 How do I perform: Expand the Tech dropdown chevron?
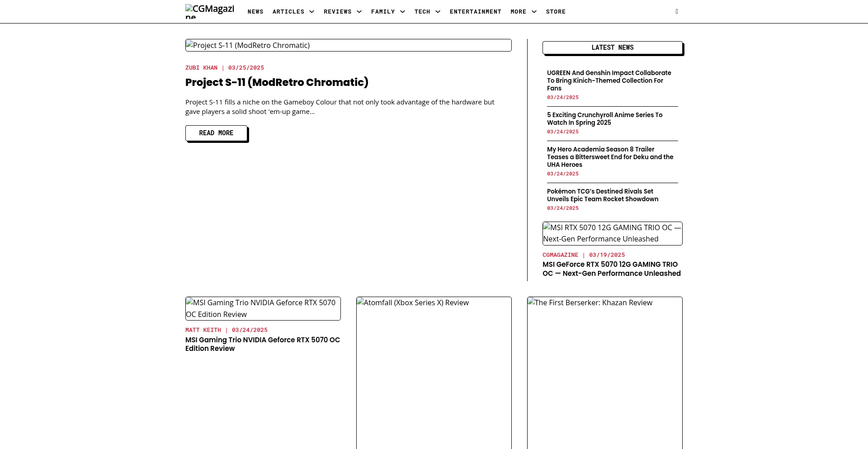[x=438, y=12]
